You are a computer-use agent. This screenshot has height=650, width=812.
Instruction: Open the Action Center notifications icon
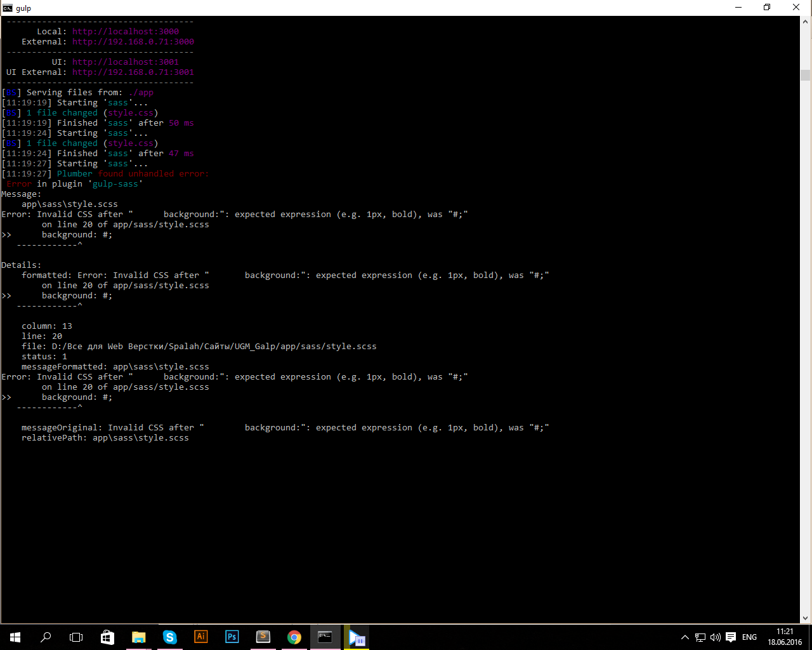(731, 637)
